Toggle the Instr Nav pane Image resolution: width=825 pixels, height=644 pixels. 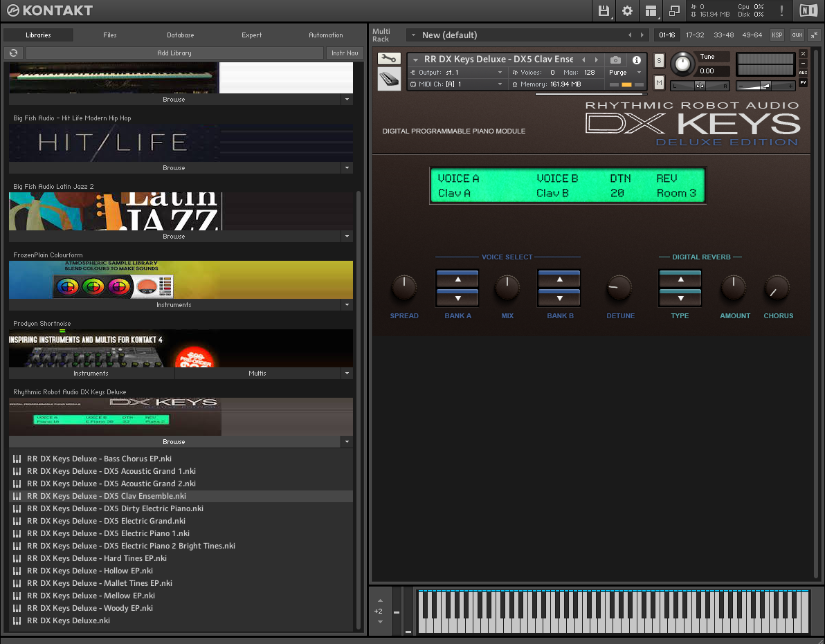pyautogui.click(x=345, y=53)
